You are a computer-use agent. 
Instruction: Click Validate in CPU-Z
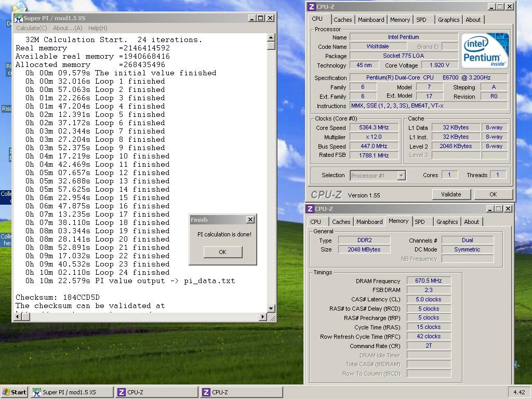point(451,194)
